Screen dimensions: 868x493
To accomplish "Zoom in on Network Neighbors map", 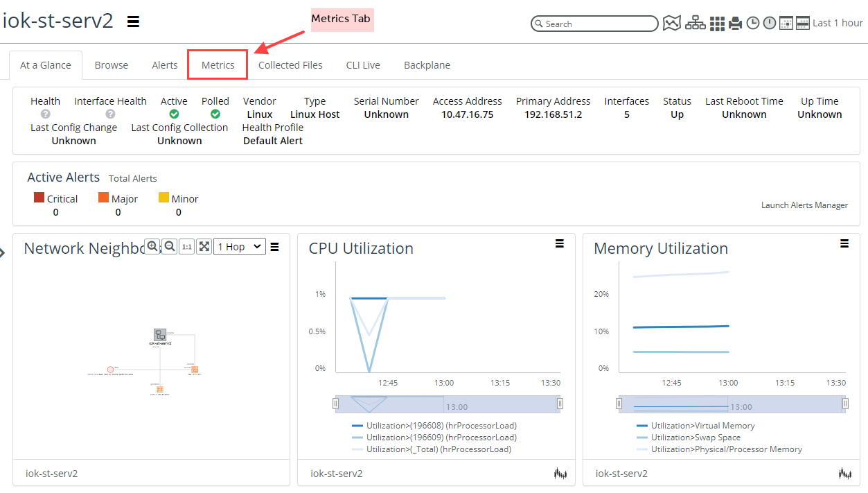I will point(152,247).
